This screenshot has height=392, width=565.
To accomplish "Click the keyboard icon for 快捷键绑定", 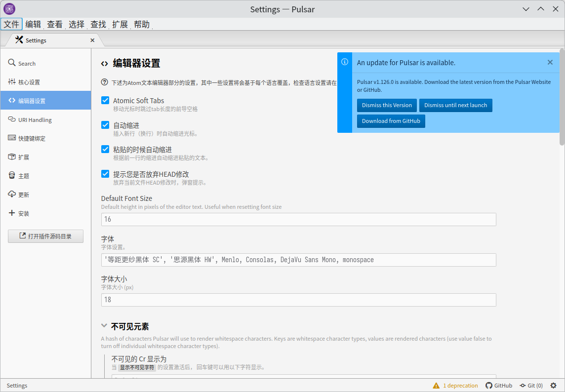I will (x=12, y=138).
